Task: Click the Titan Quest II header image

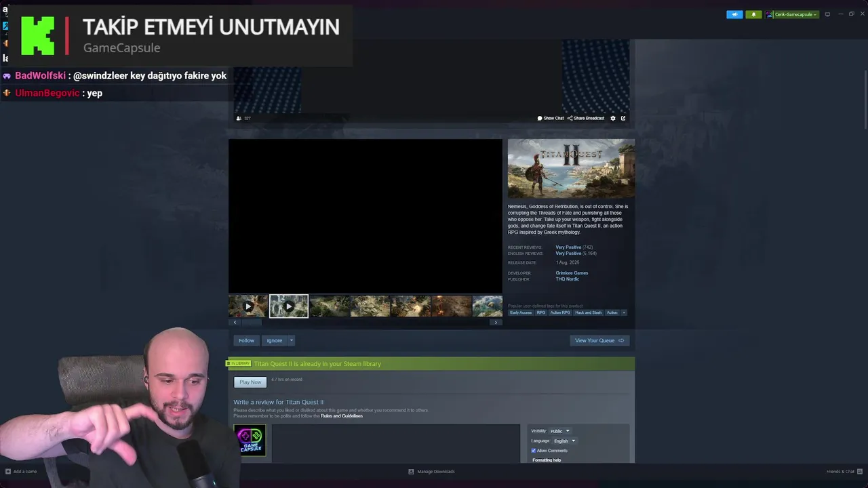Action: (571, 169)
